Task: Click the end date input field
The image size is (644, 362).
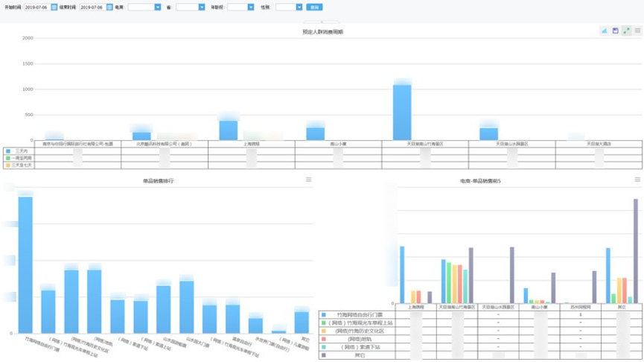Action: [x=93, y=7]
